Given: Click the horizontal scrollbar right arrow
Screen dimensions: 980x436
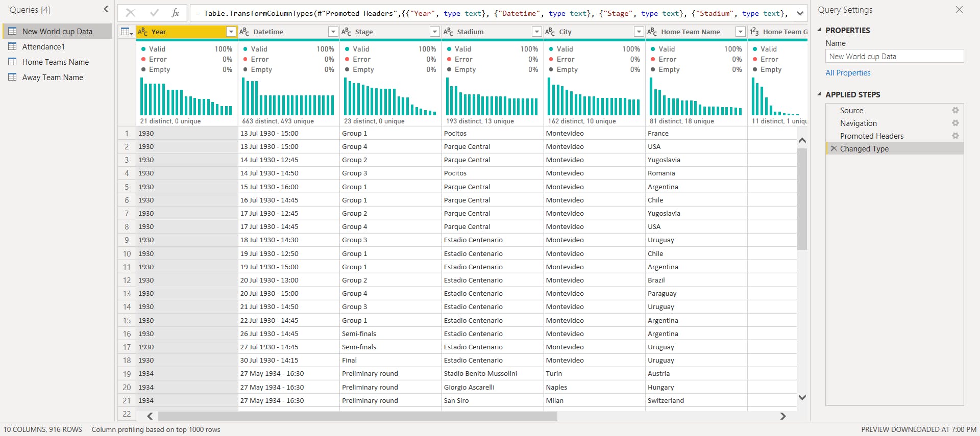Looking at the screenshot, I should tap(783, 416).
